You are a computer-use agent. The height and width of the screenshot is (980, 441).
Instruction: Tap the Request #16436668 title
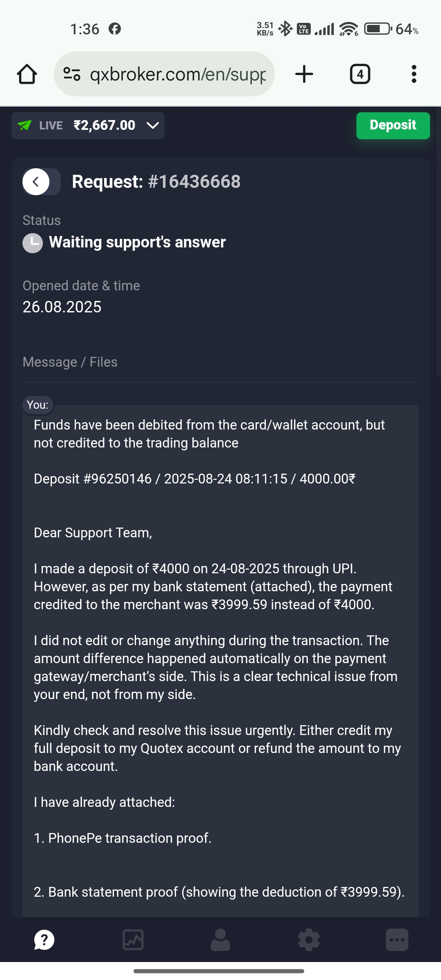point(156,182)
